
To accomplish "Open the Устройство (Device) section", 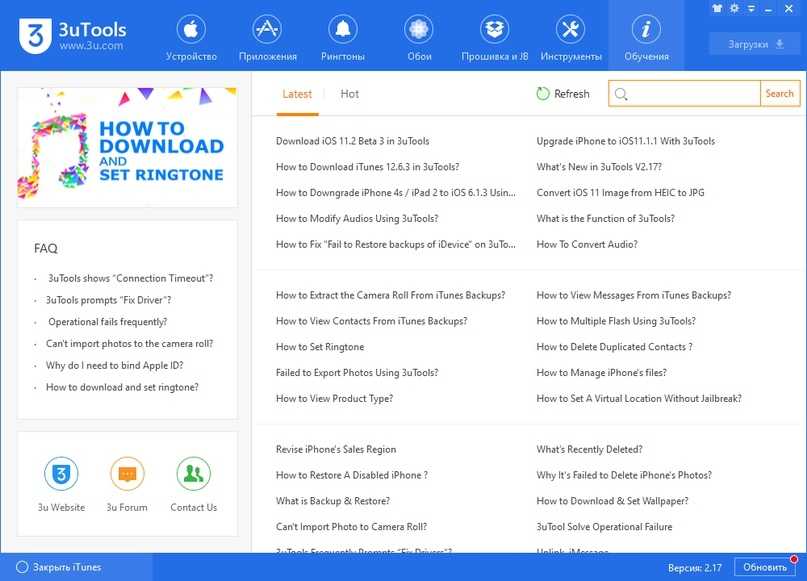I will tap(190, 37).
